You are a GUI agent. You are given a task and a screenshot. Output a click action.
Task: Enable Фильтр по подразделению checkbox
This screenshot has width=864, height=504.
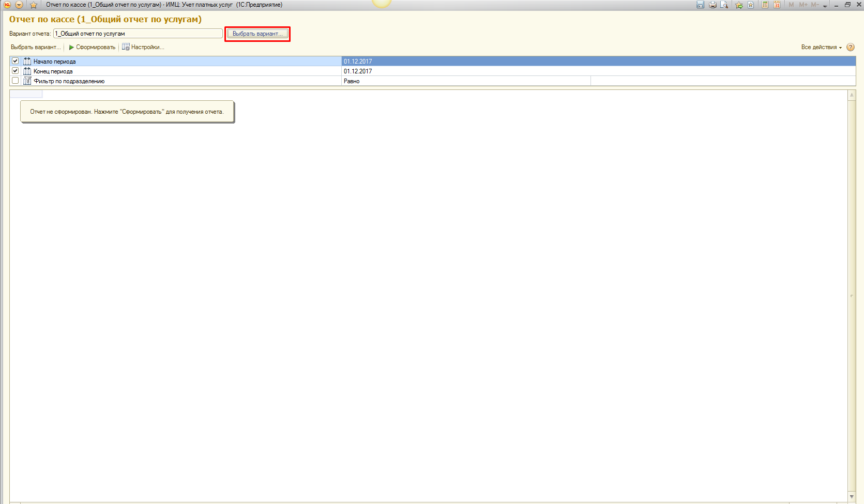[16, 81]
